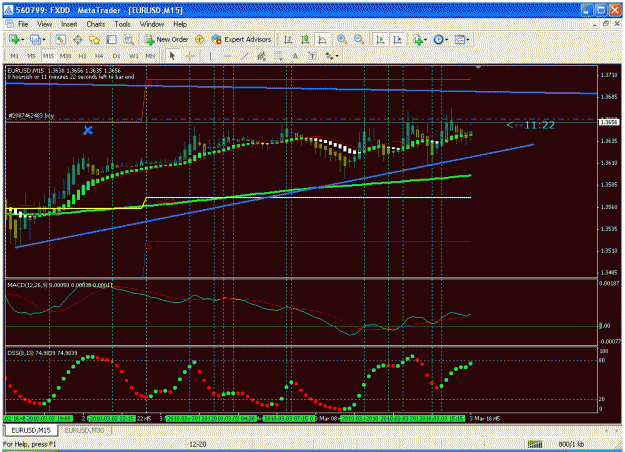
Task: Select the MN monthly timeframe
Action: [150, 56]
